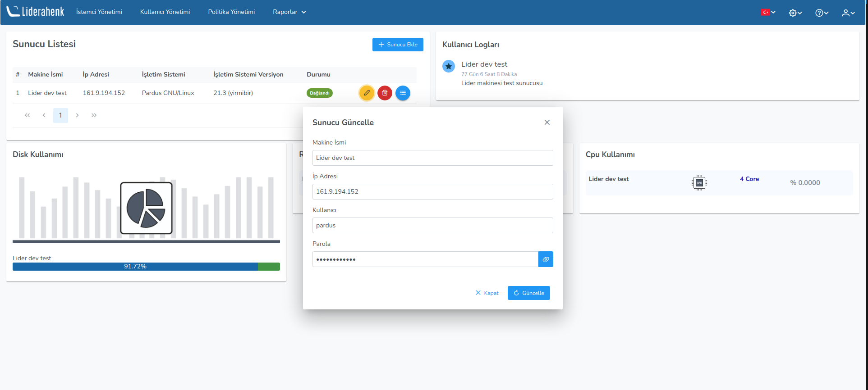Click the Makine İsmi input field
This screenshot has height=390, width=868.
(432, 158)
